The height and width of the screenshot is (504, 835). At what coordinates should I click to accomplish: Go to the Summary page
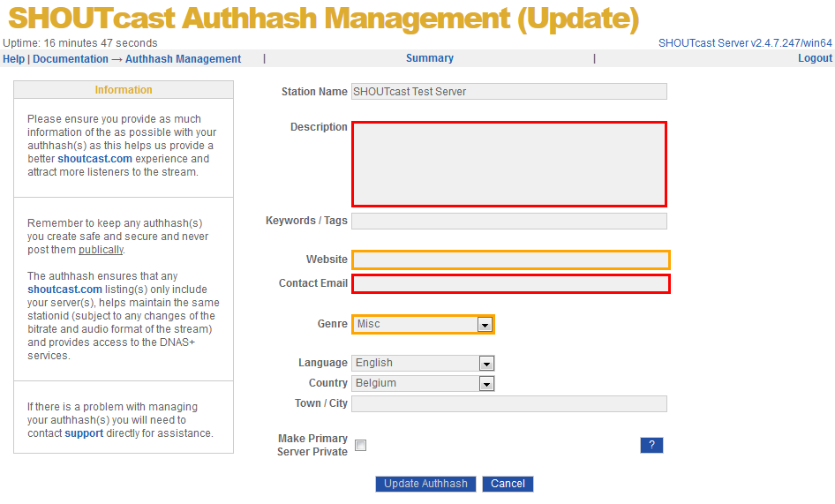pyautogui.click(x=429, y=58)
